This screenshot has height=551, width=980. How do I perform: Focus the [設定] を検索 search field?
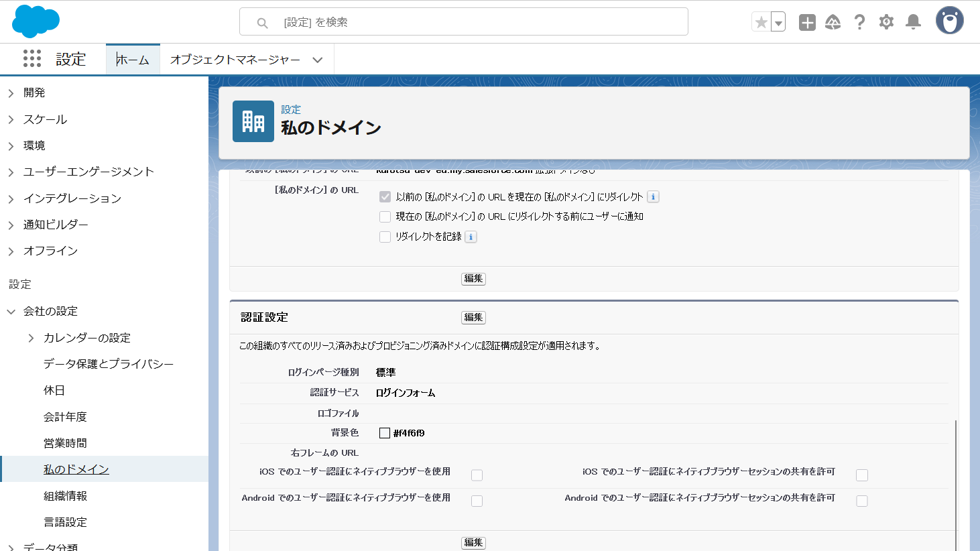point(464,21)
